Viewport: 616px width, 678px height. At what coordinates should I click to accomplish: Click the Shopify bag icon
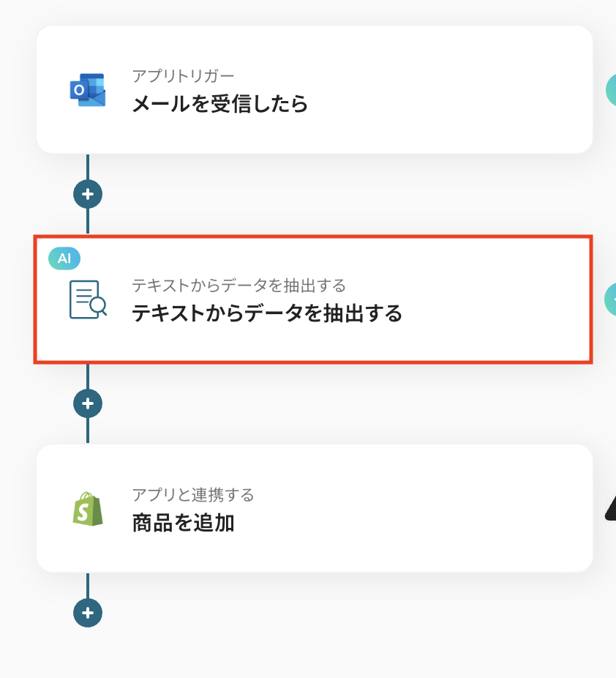(88, 508)
